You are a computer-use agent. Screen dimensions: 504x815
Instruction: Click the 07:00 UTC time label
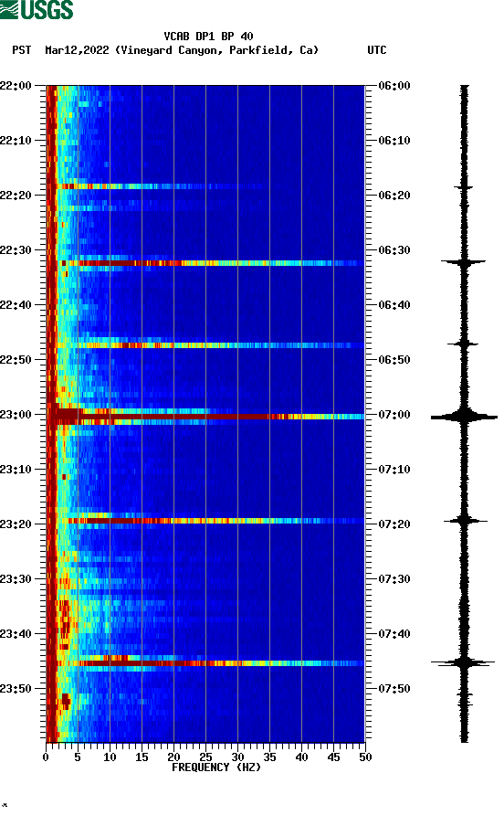pyautogui.click(x=394, y=415)
